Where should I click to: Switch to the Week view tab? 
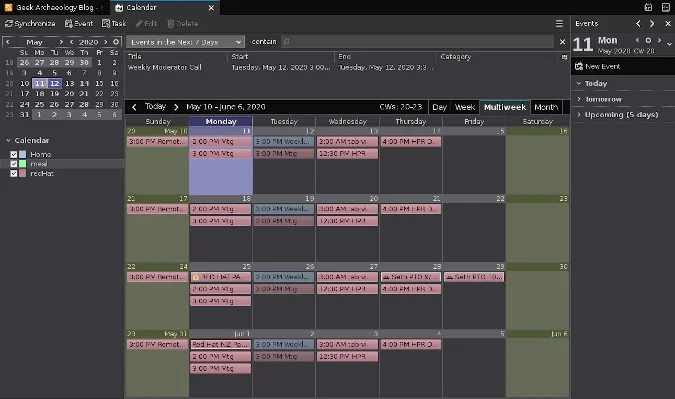[465, 107]
